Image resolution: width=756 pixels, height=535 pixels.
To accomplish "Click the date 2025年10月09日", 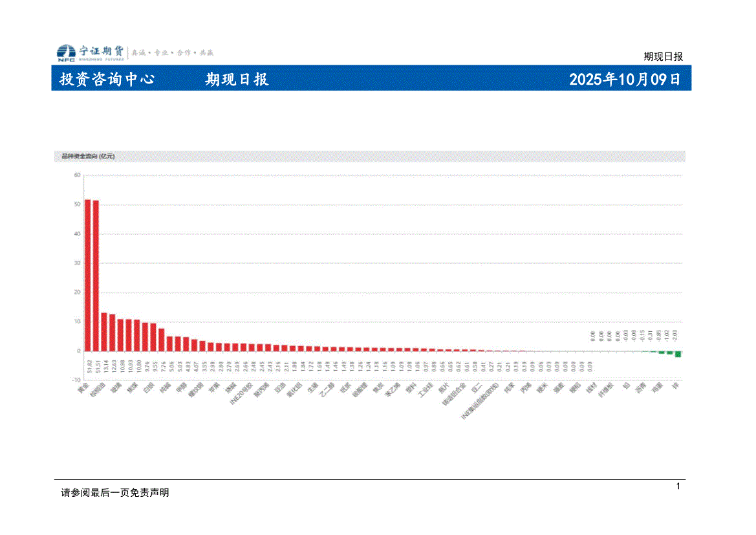I will coord(624,80).
